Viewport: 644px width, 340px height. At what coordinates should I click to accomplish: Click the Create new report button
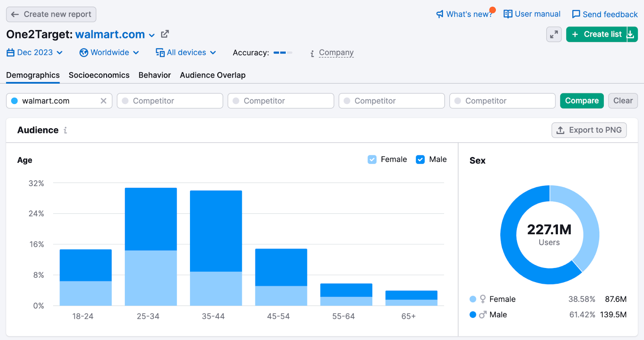(51, 14)
